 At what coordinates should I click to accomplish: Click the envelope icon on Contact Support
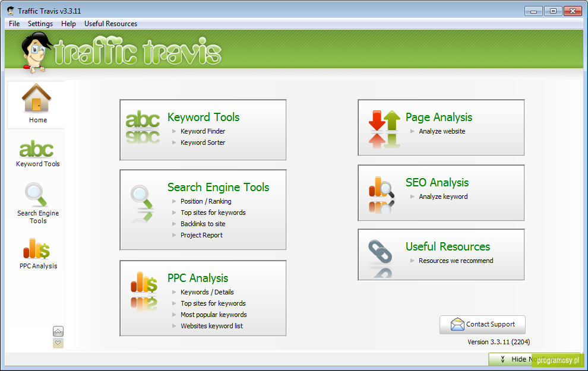(457, 325)
